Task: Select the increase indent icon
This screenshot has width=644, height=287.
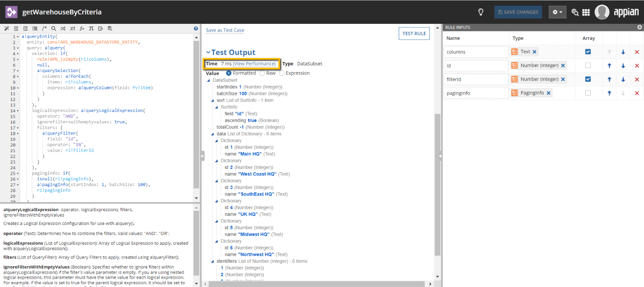Action: (25, 28)
